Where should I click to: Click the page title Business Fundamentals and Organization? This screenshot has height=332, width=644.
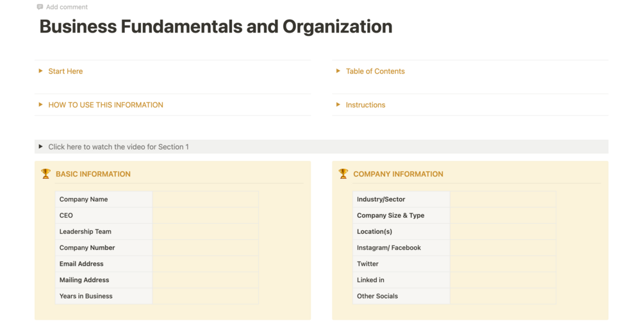pyautogui.click(x=216, y=27)
